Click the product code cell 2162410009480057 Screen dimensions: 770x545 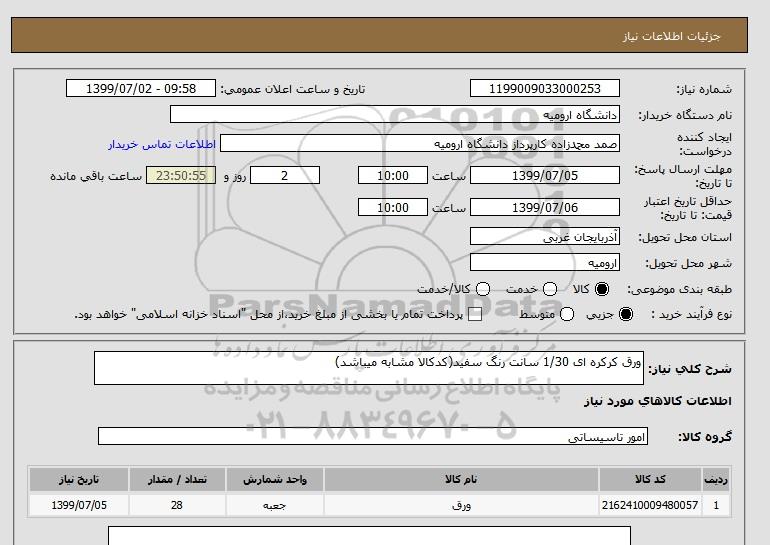point(650,505)
